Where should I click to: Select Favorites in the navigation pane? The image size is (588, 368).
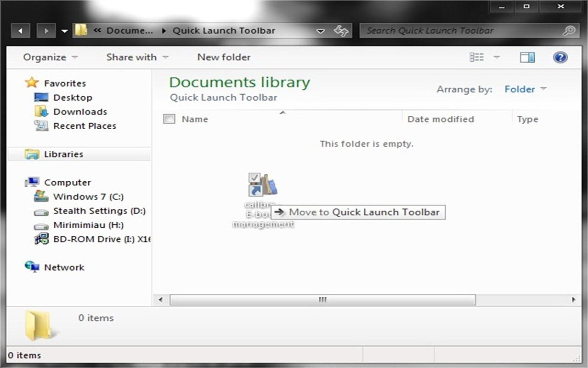coord(65,83)
